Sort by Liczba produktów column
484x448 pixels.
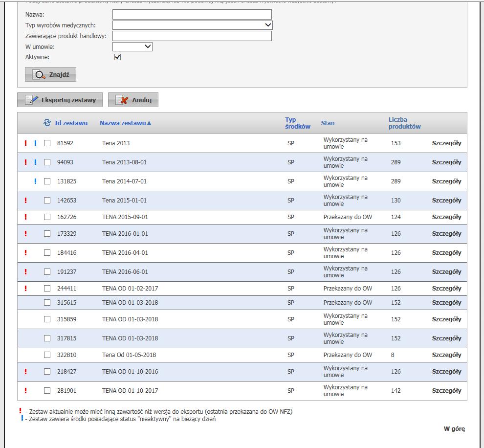(x=404, y=123)
